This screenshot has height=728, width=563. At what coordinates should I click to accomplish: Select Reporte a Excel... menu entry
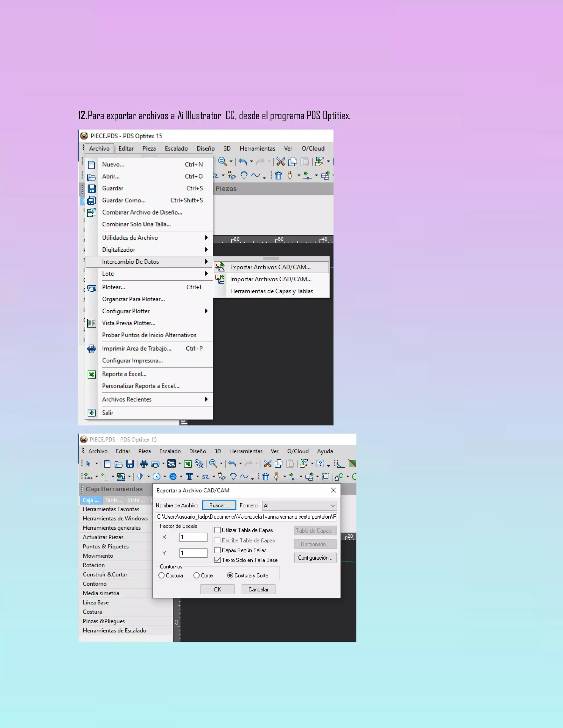tap(149, 374)
